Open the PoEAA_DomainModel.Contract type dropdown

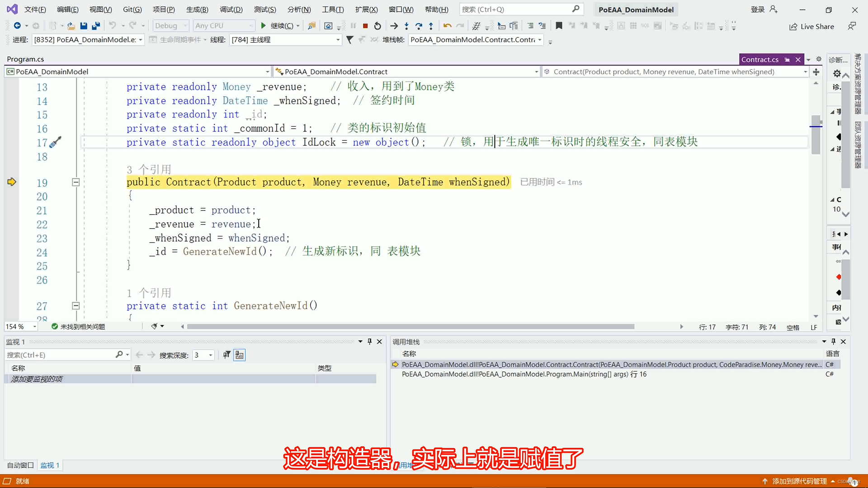pos(407,72)
